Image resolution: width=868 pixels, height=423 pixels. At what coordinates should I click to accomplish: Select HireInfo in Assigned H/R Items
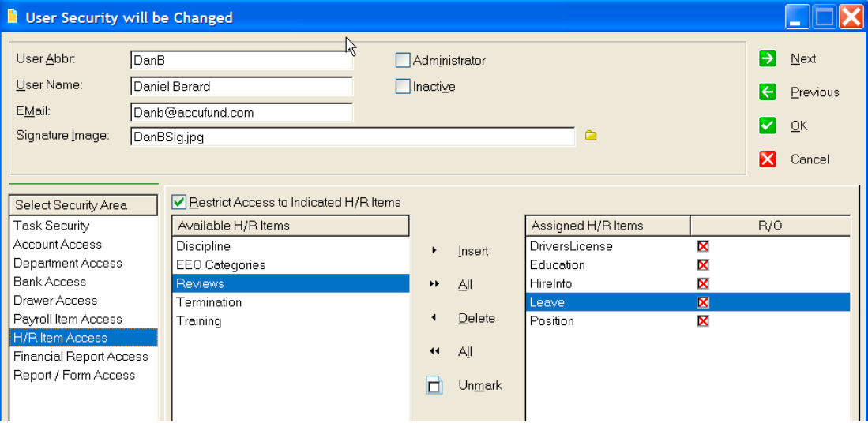pyautogui.click(x=550, y=283)
